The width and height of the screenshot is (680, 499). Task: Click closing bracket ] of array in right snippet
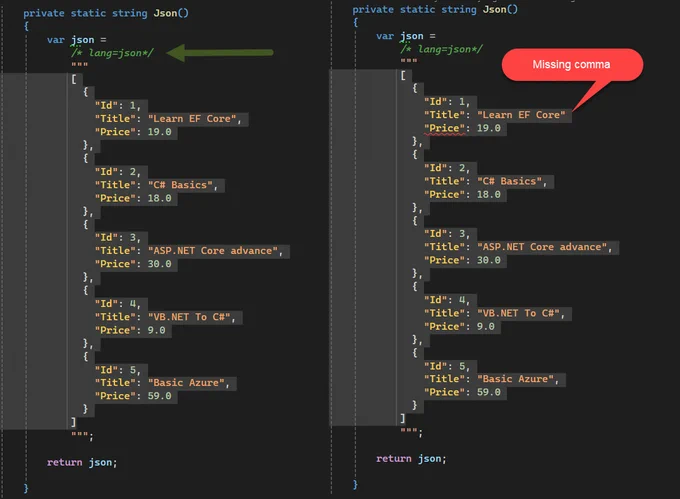pos(403,418)
